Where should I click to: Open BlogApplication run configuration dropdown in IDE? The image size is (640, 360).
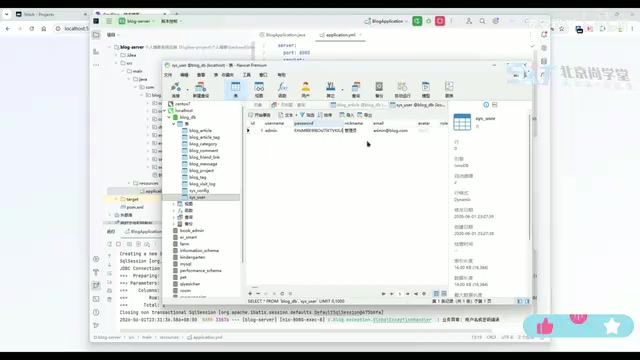pos(386,21)
